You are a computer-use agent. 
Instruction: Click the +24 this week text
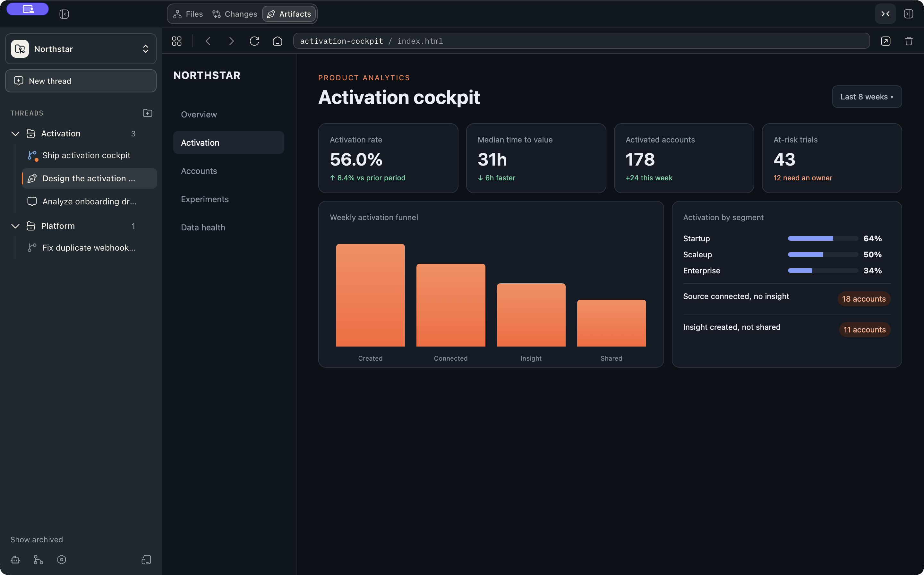[649, 178]
